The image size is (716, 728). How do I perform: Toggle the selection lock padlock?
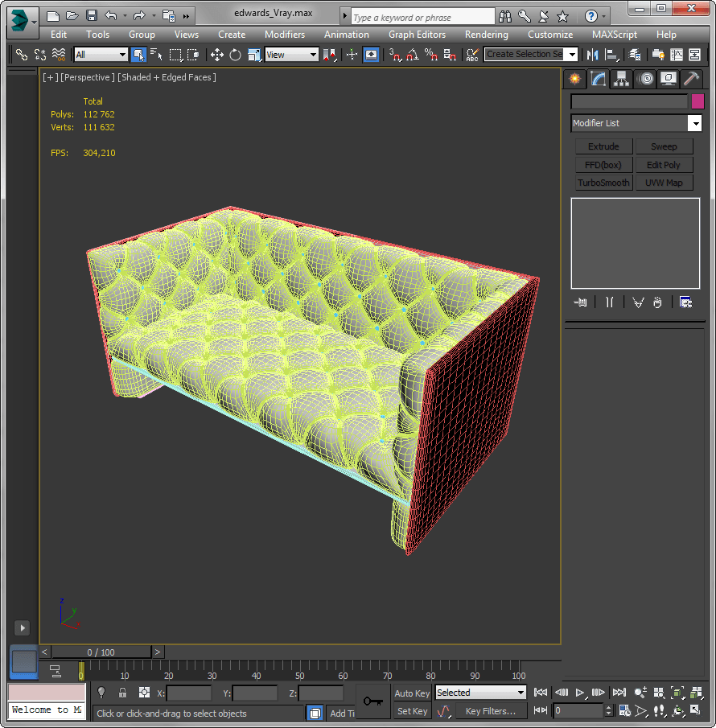[x=122, y=693]
